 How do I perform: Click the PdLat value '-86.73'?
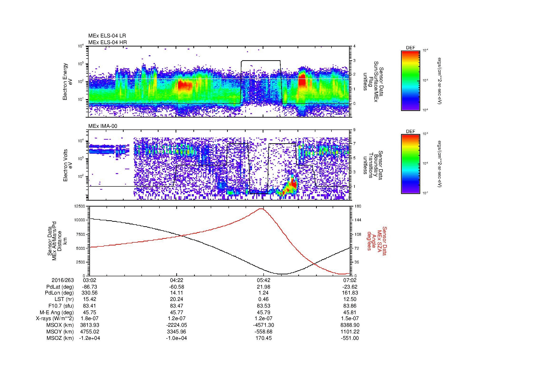90,287
